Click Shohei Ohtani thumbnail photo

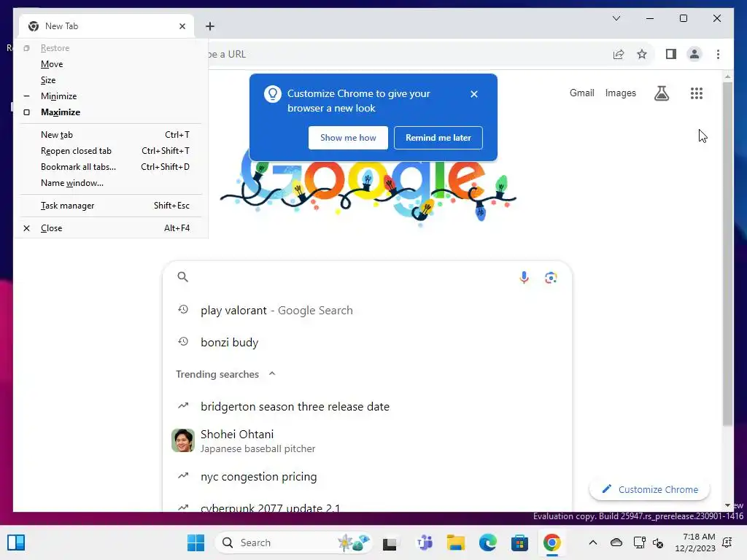pos(183,440)
